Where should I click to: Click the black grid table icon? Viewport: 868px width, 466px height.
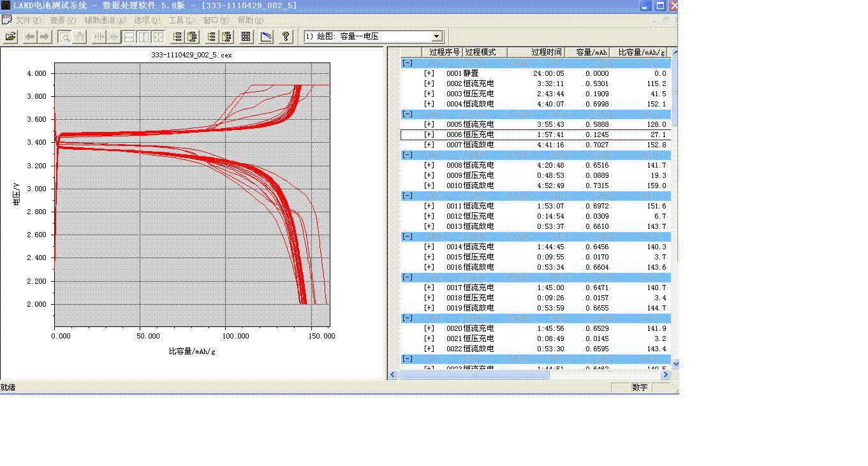coord(246,37)
